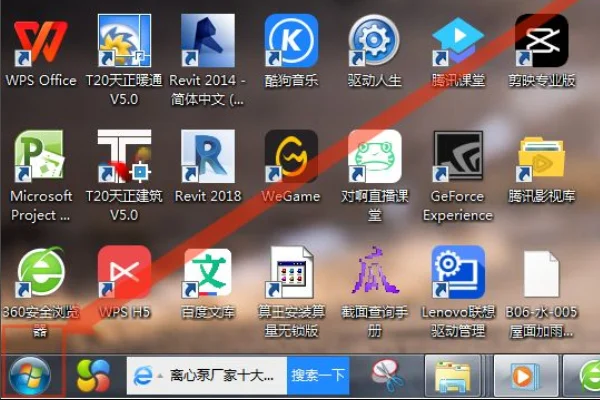The width and height of the screenshot is (600, 400).
Task: Open 截面查询手册 purple icon
Action: [x=374, y=272]
